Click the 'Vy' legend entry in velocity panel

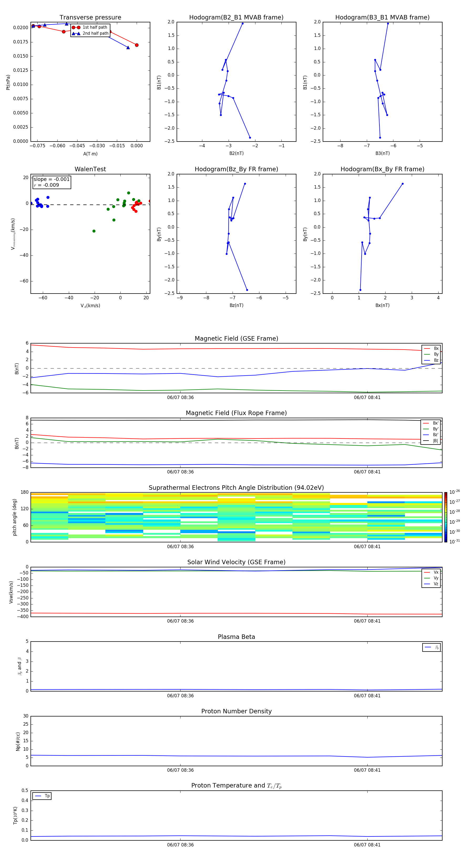(x=431, y=578)
